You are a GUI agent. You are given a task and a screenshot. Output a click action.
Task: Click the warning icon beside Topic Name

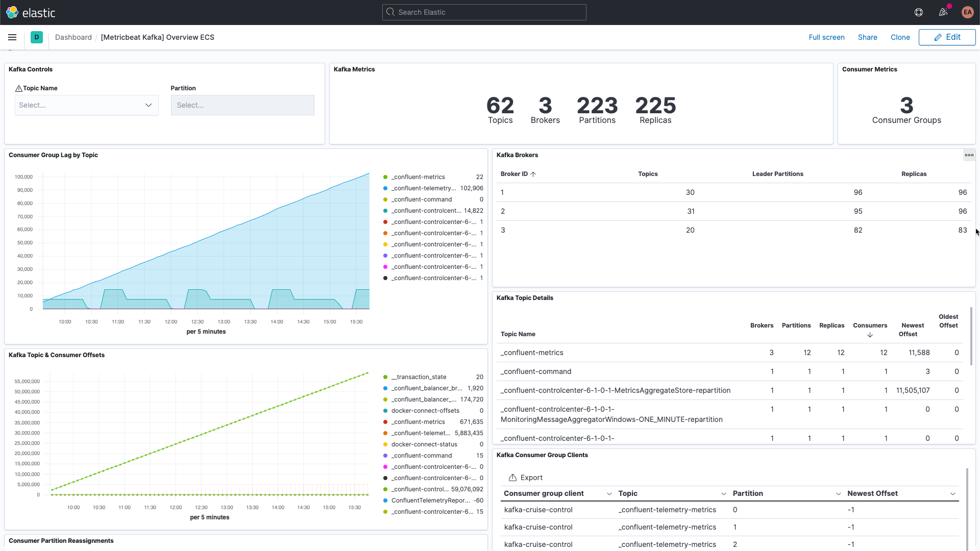[18, 88]
